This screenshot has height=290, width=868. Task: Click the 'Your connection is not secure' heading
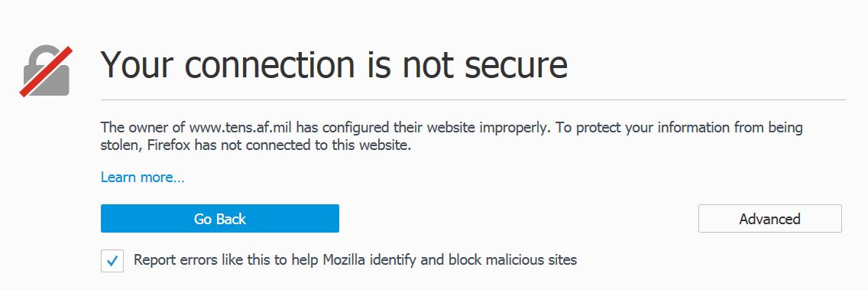[335, 64]
